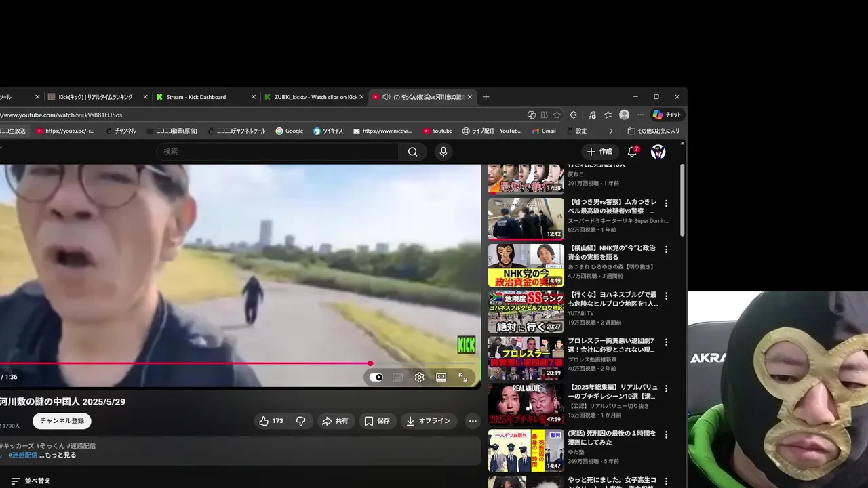Switch to the Kick リアルタイムランキング tab

click(x=96, y=97)
